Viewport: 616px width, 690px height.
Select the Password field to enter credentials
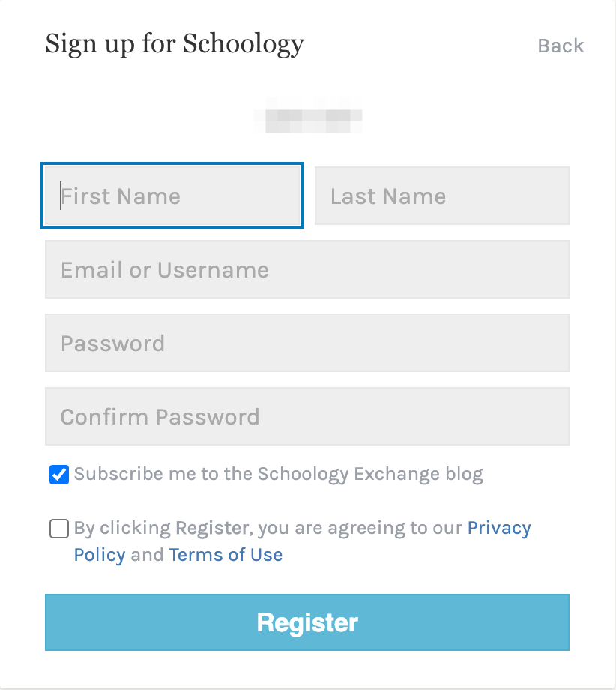pyautogui.click(x=307, y=343)
